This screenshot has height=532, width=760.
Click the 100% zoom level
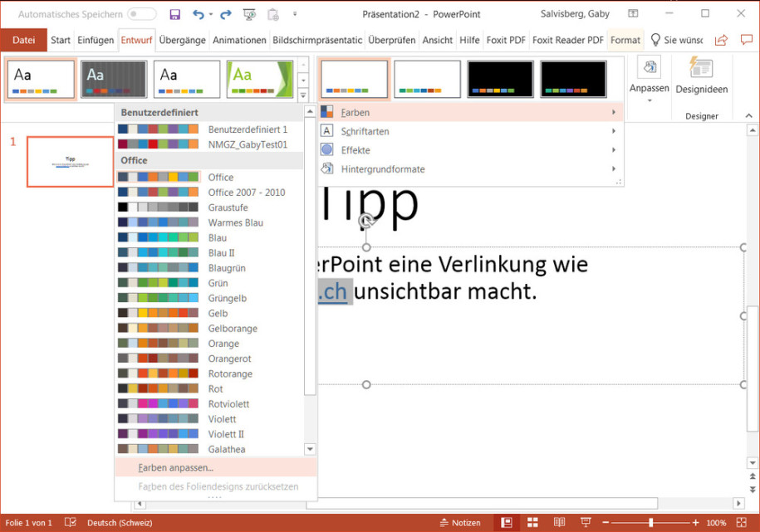(716, 523)
